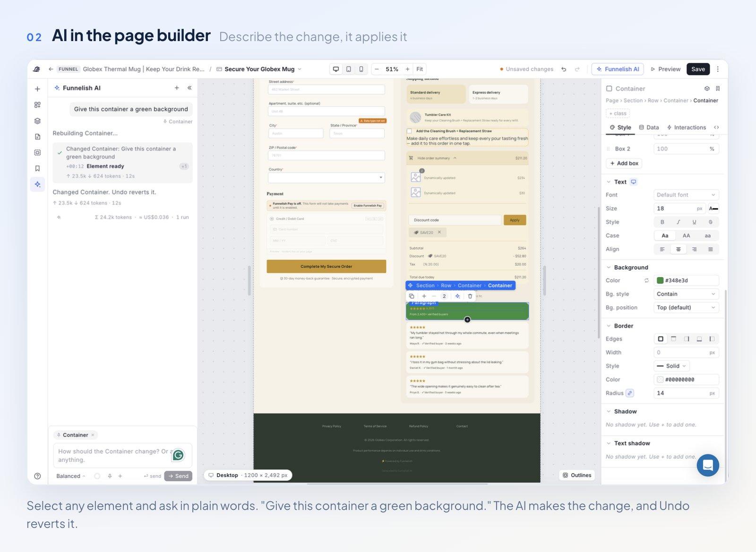Viewport: 756px width, 552px height.
Task: Switch to the Style tab
Action: pos(620,127)
